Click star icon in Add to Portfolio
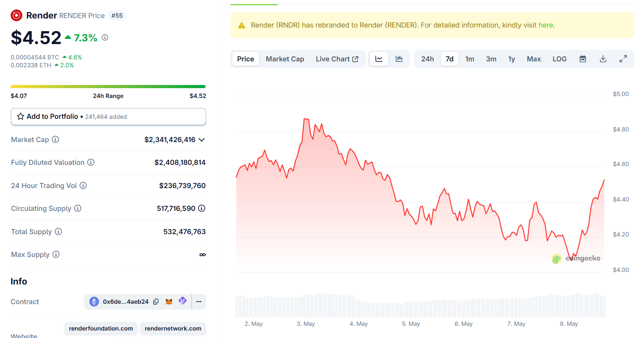The width and height of the screenshot is (644, 338). [20, 116]
